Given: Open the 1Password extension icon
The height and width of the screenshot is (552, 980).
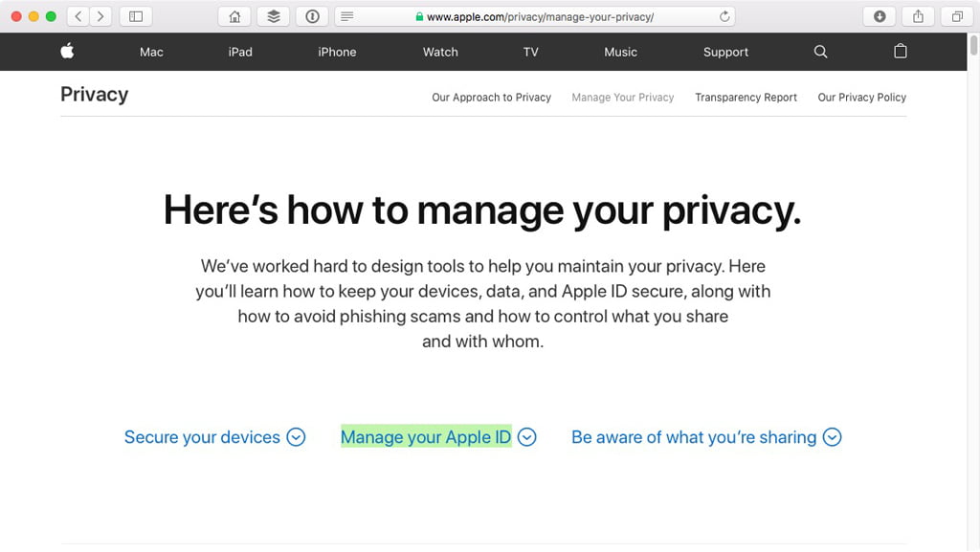Looking at the screenshot, I should click(312, 16).
